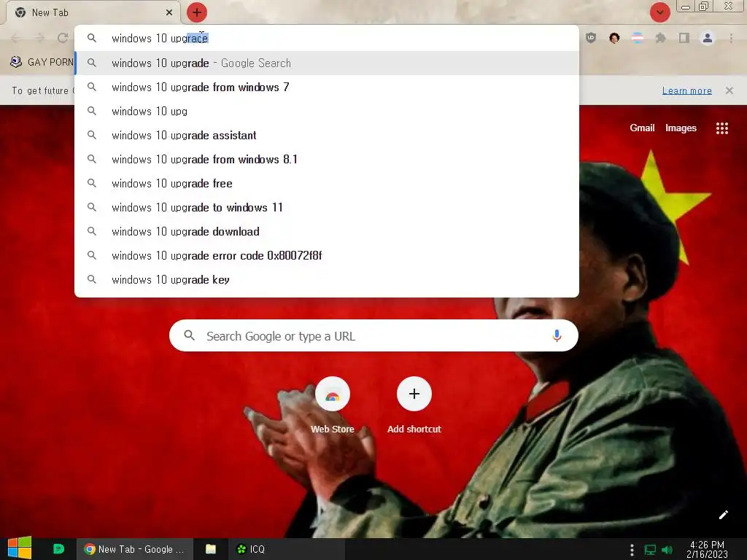Select 'upgrade error code 0x80072f8f' suggestion
This screenshot has width=747, height=560.
[326, 255]
